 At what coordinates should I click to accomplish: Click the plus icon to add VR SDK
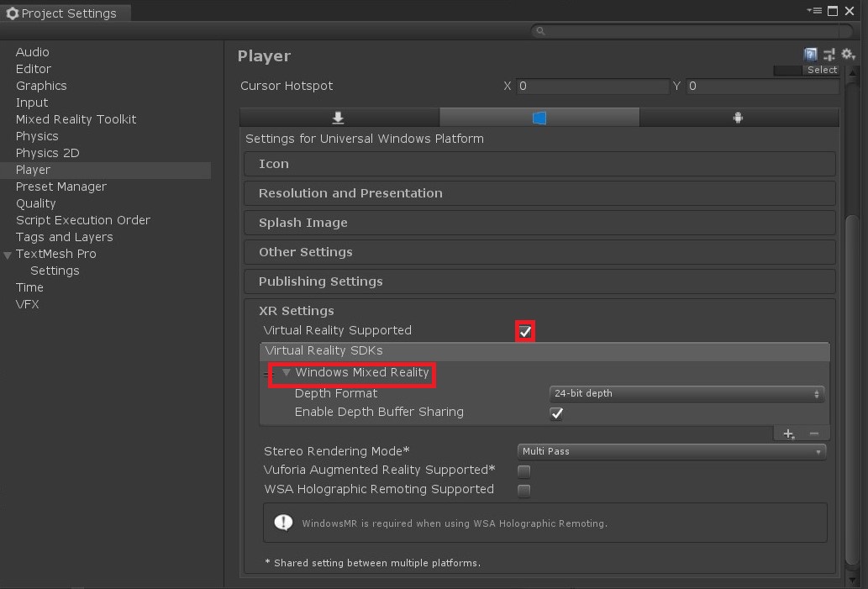(789, 434)
